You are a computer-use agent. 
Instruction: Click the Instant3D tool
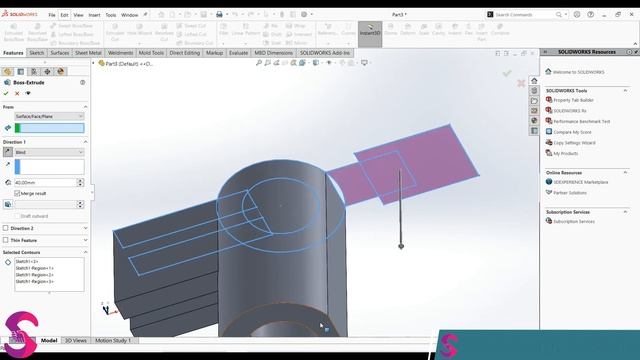pos(370,33)
